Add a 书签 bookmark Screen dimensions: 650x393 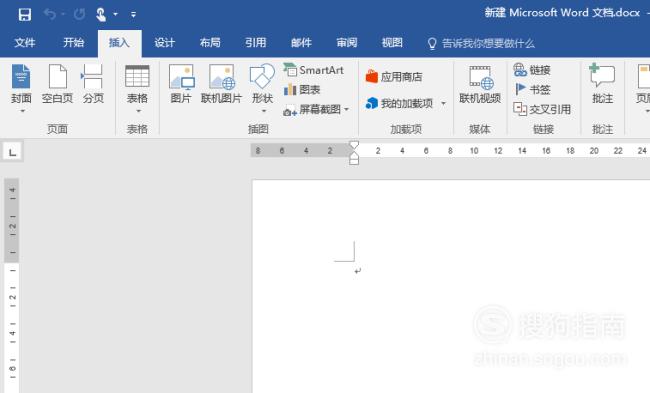click(x=532, y=90)
